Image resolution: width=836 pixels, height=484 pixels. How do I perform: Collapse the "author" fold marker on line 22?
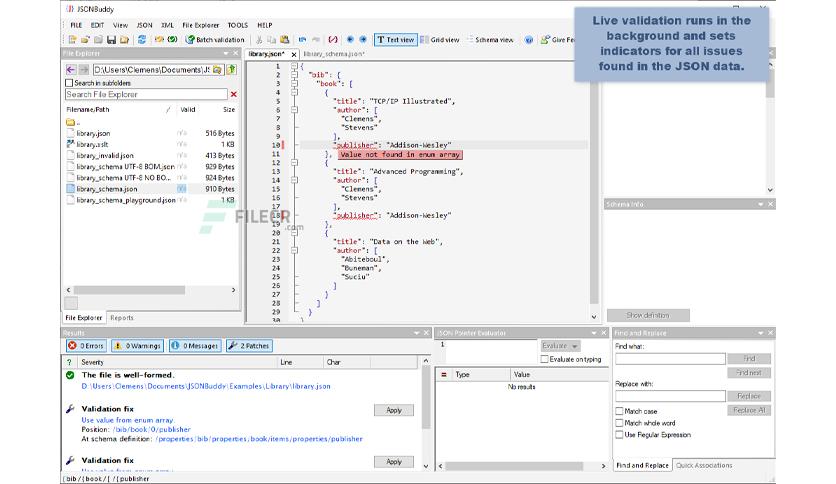click(x=294, y=251)
